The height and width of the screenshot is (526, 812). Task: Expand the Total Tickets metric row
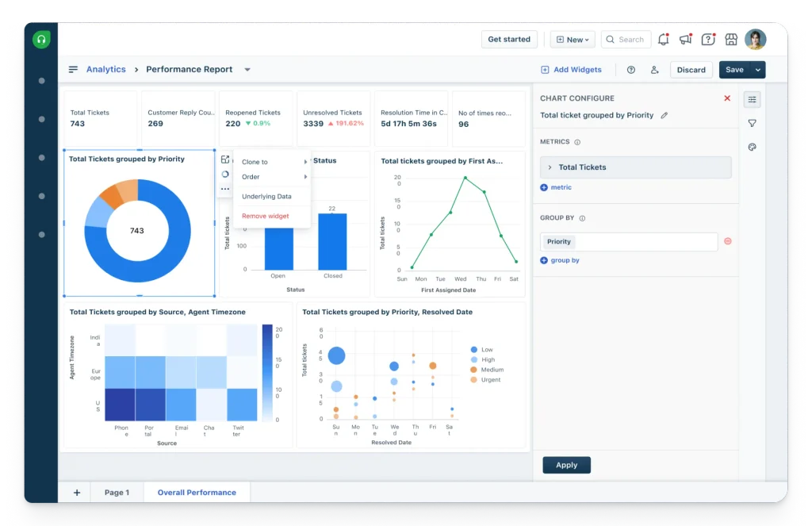[x=635, y=167]
